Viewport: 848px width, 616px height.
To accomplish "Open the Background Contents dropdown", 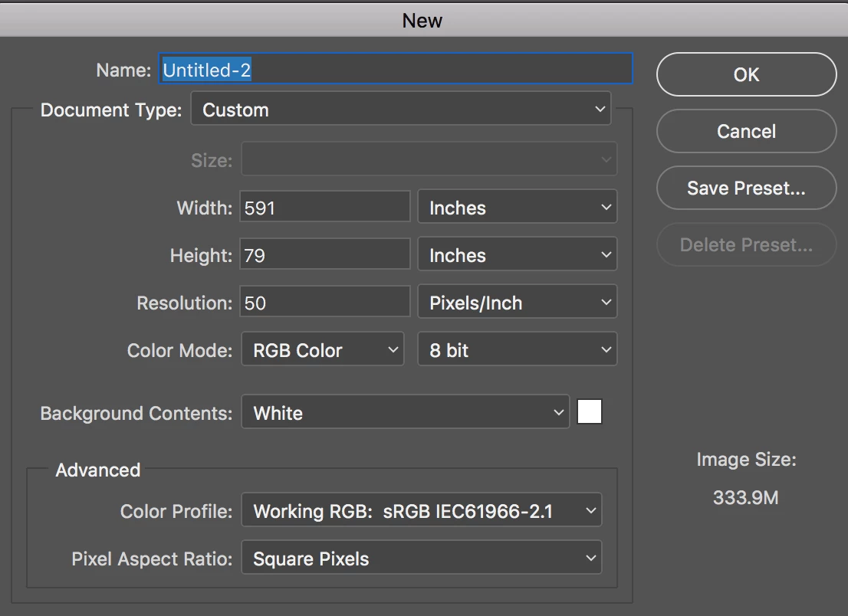I will [x=405, y=413].
